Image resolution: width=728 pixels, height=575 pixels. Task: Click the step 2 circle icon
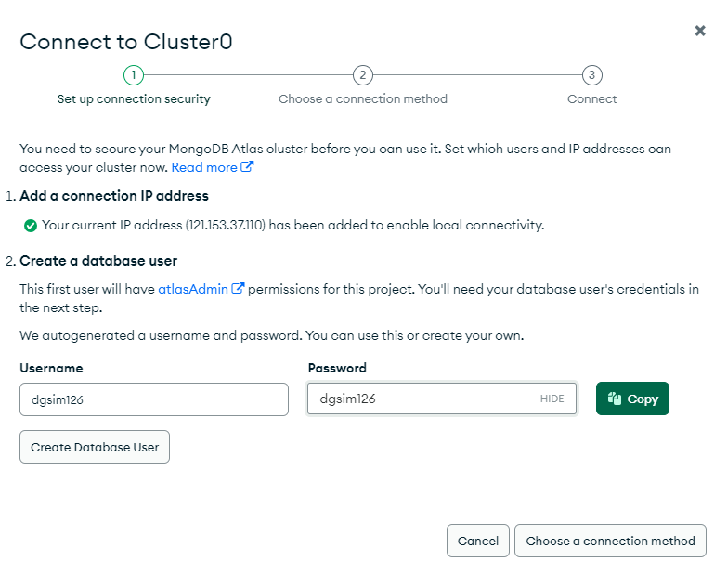tap(362, 74)
